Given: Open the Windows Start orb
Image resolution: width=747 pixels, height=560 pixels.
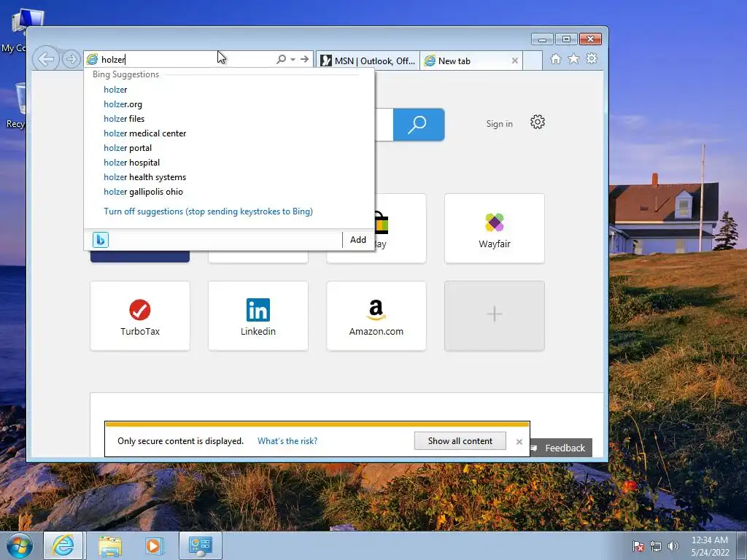Looking at the screenshot, I should (x=20, y=545).
